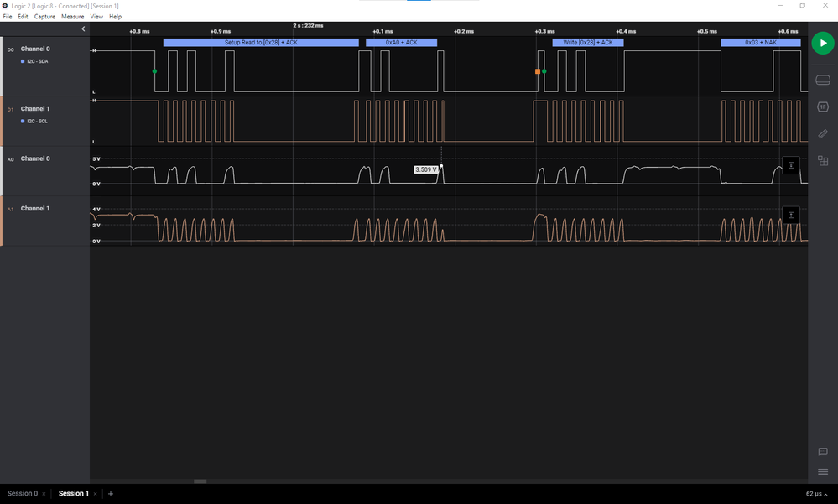The image size is (838, 504).
Task: Click the +0.6 ms timeline tick
Action: click(788, 32)
